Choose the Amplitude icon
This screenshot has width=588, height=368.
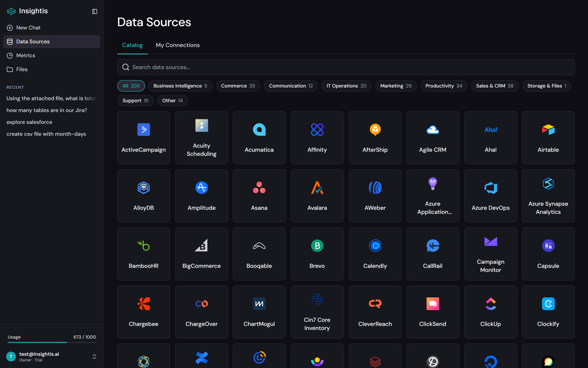pyautogui.click(x=202, y=188)
